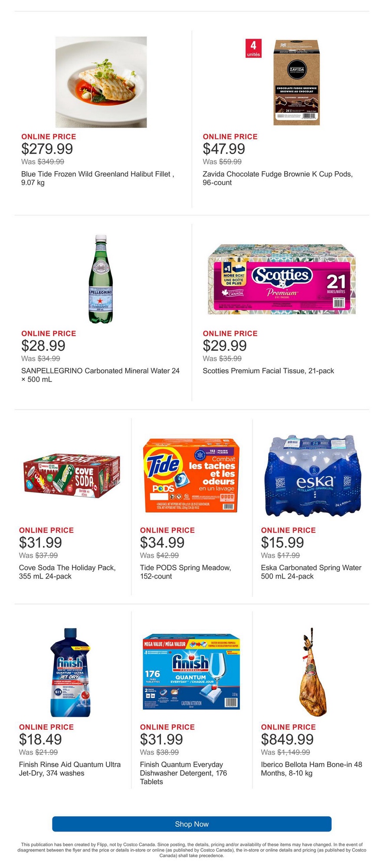Select Scotties Premium Facial Tissue title
384x868 pixels.
[x=268, y=371]
